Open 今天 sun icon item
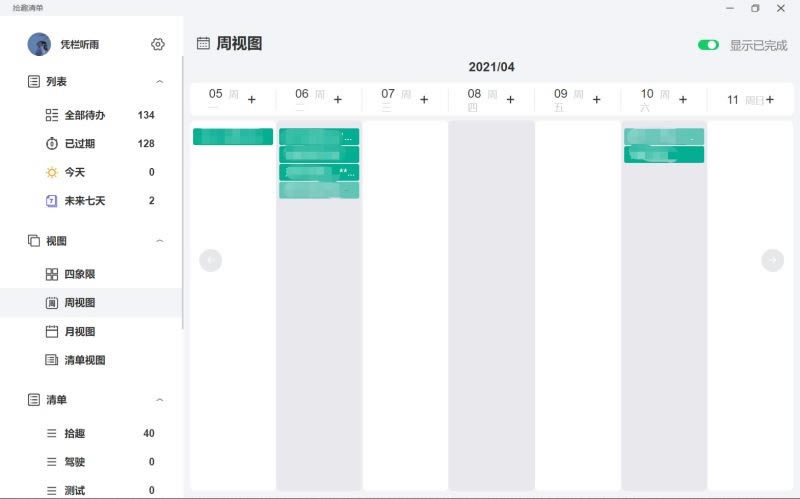This screenshot has height=499, width=800. tap(52, 172)
